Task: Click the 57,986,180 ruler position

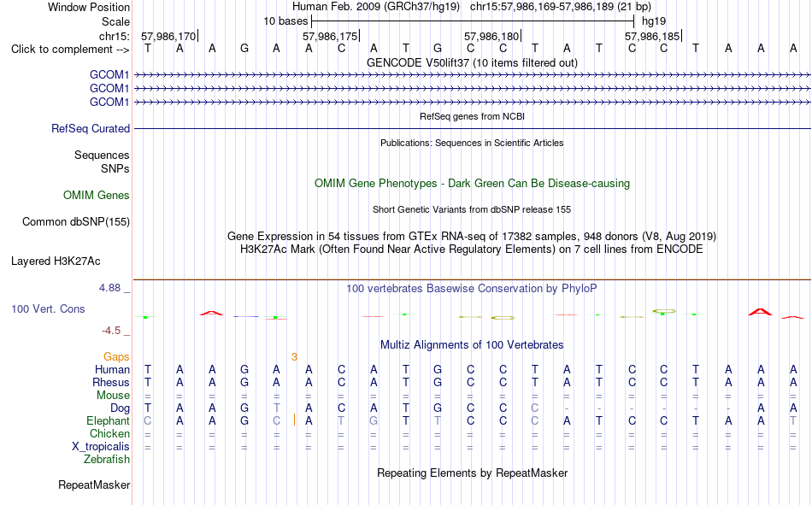Action: (491, 36)
